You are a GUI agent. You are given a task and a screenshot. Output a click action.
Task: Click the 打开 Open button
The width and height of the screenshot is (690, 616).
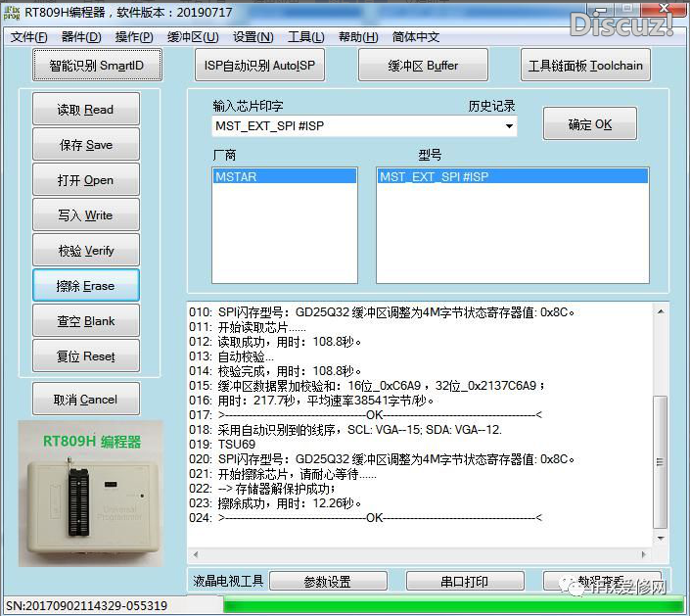pos(86,179)
